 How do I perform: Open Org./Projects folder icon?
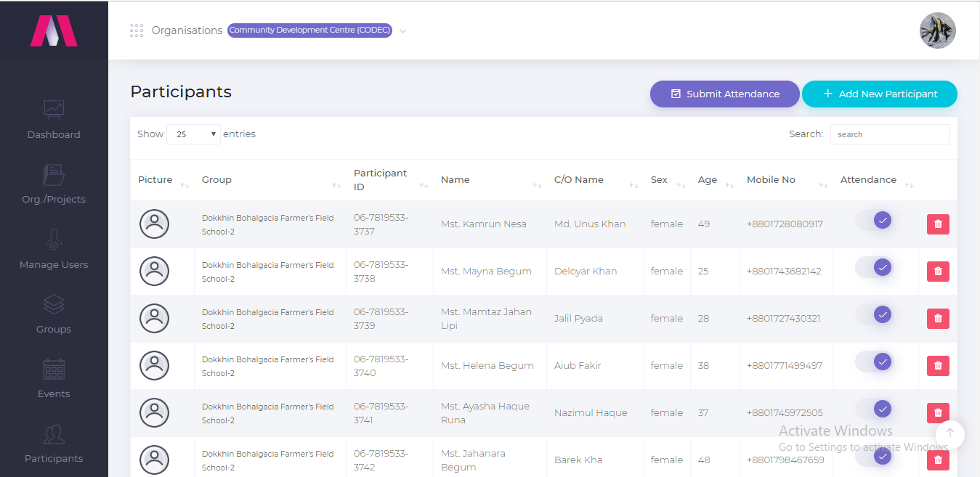tap(54, 175)
